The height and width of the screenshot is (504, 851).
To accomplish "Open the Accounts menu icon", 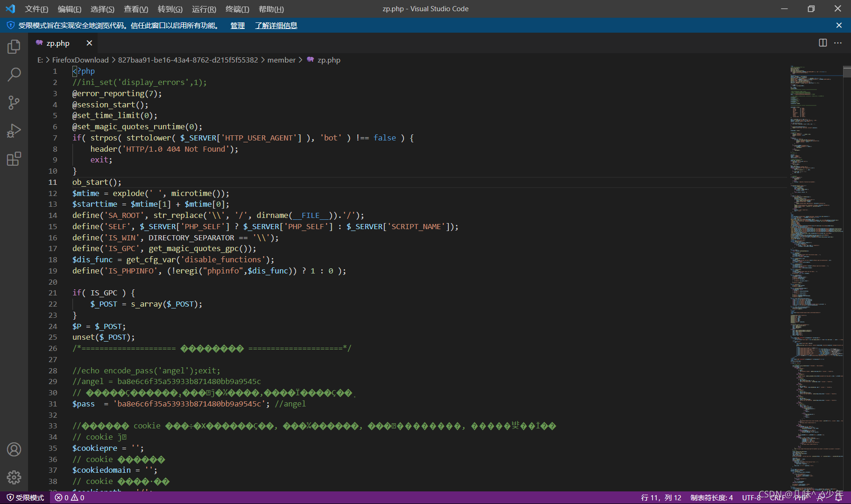I will point(14,449).
